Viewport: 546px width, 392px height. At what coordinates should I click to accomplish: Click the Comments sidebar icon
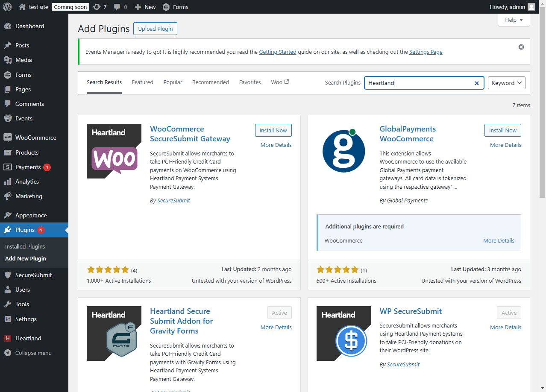tap(8, 104)
